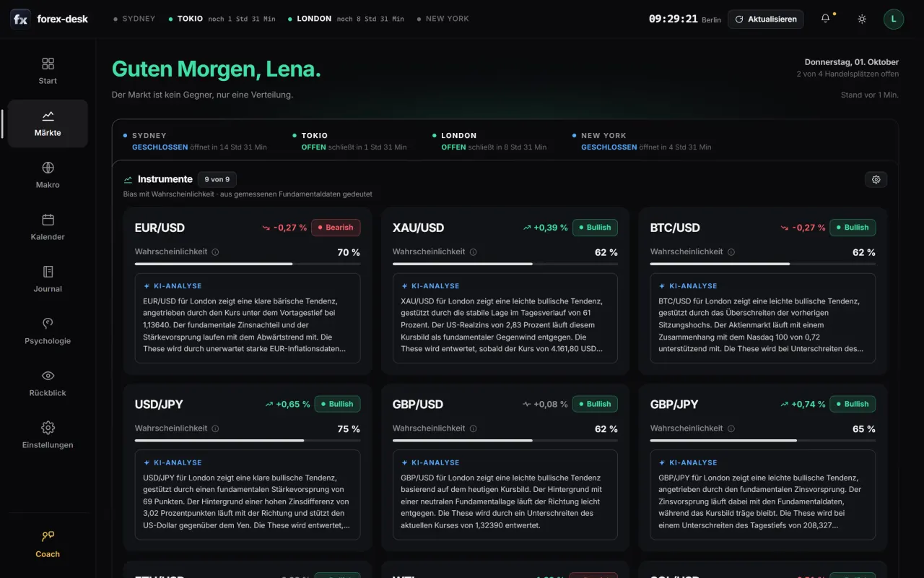
Task: Open Rückblick with the eye icon
Action: 48,384
